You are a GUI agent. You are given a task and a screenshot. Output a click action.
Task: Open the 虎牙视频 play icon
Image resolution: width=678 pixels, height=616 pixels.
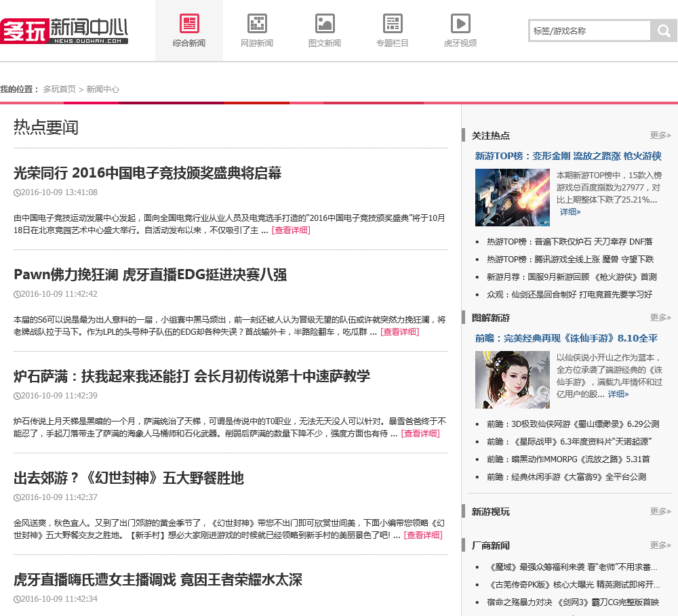460,23
